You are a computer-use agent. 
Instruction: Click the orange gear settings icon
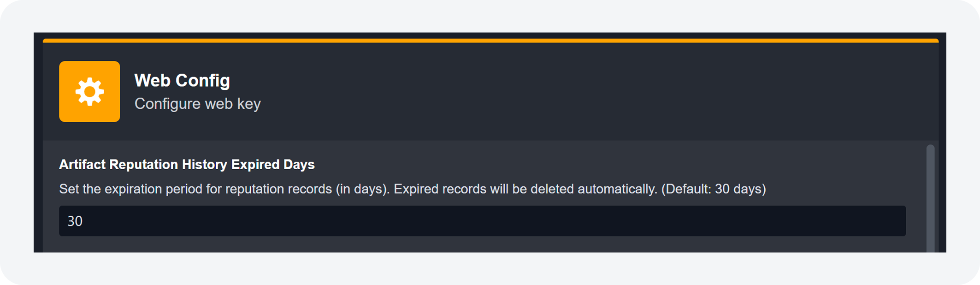89,91
